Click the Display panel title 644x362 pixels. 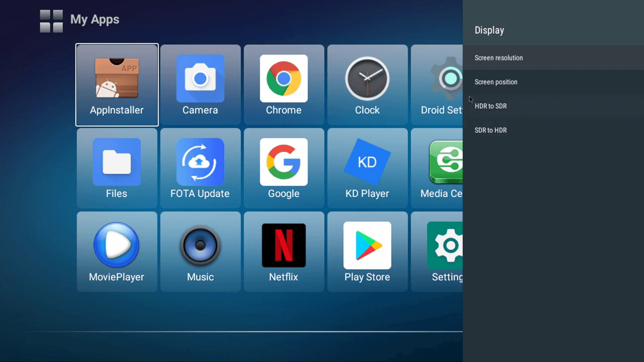click(x=489, y=31)
